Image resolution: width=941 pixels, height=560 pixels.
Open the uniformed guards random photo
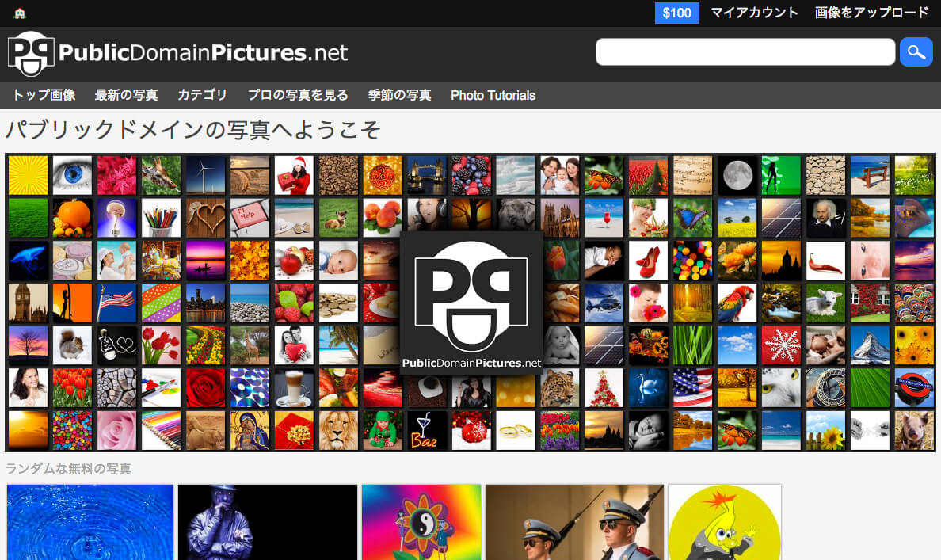pos(574,522)
